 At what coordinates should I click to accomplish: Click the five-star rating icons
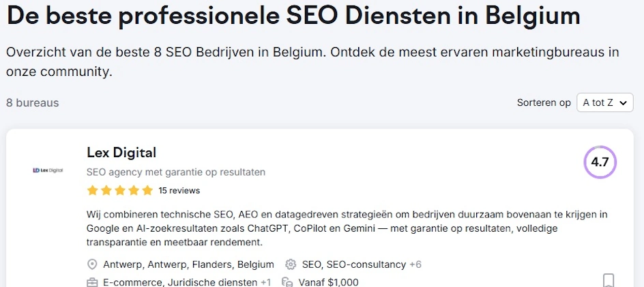click(119, 190)
